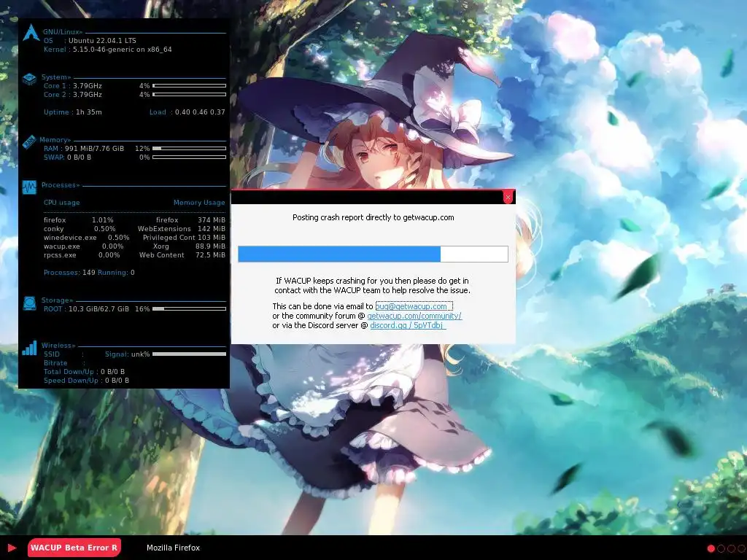Image resolution: width=747 pixels, height=560 pixels.
Task: Click the Memory RAM icon
Action: click(x=29, y=141)
